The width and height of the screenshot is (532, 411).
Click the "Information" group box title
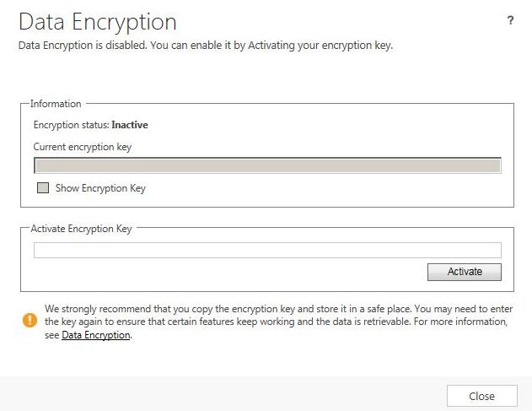pyautogui.click(x=56, y=104)
